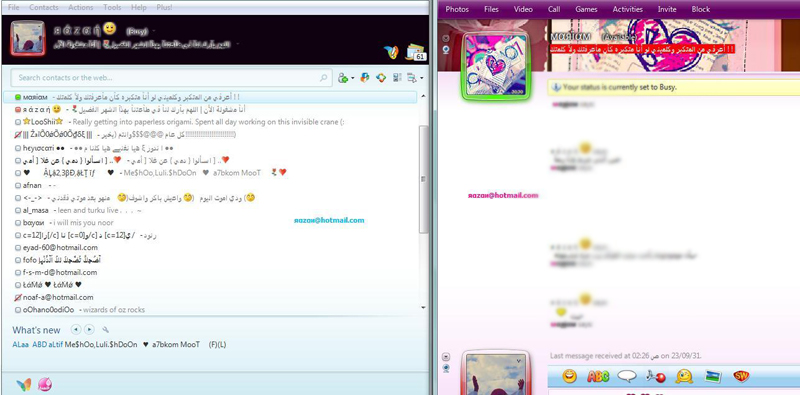Click the contact list vertical scrollbar thumb
The image size is (800, 395).
(x=423, y=179)
